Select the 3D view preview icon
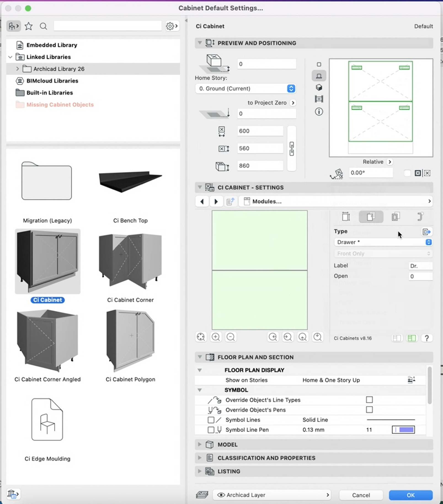This screenshot has height=504, width=443. [319, 87]
